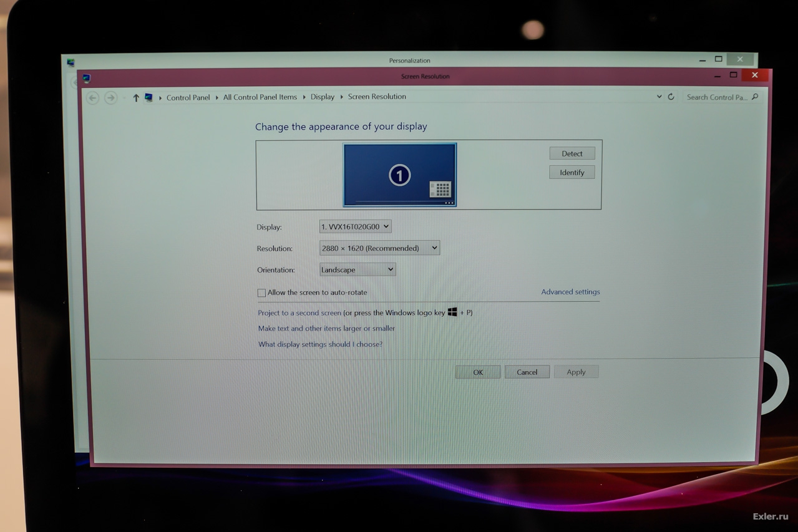Go to All Control Panel Items breadcrumb
The image size is (798, 532).
point(260,97)
